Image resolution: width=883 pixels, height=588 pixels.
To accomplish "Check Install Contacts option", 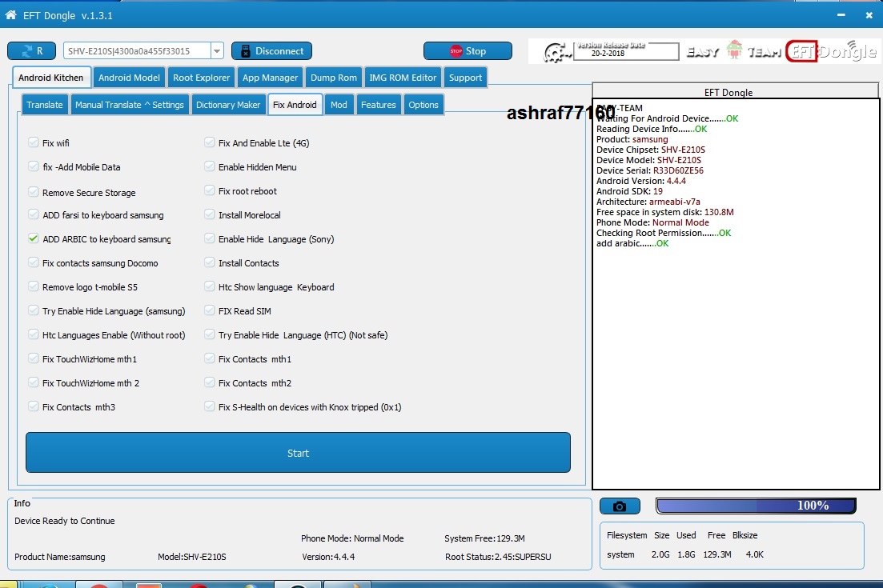I will [210, 262].
